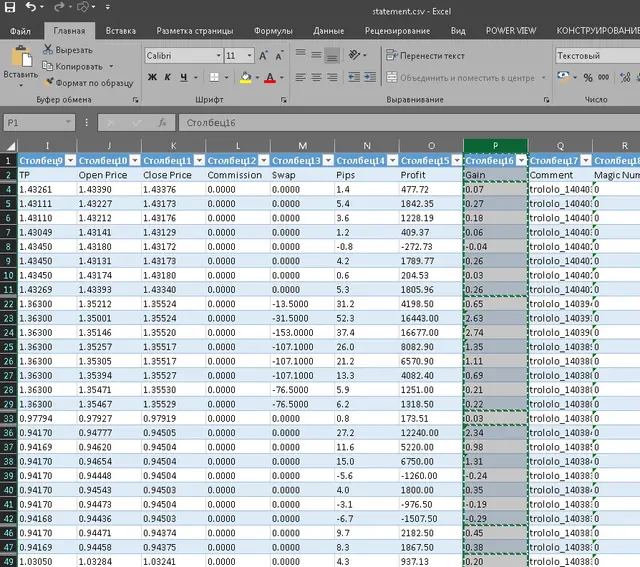Align text to bottom icon
Image resolution: width=640 pixels, height=567 pixels.
(332, 56)
